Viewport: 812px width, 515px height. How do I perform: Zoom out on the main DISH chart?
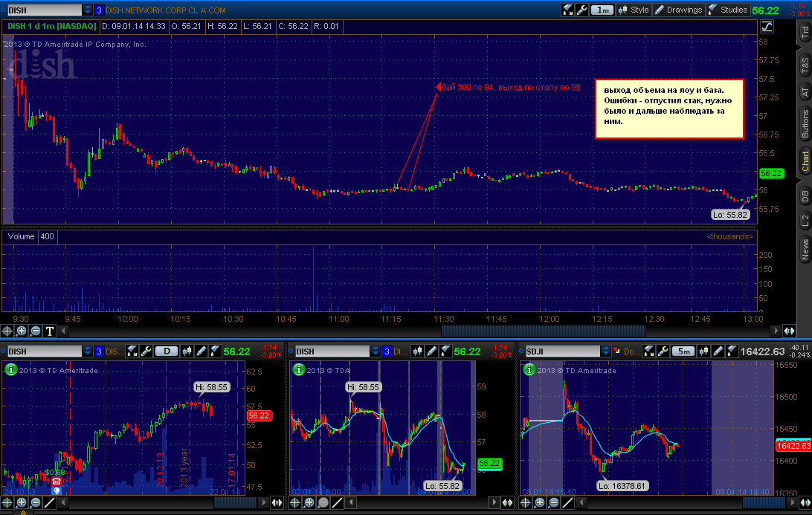coord(35,331)
